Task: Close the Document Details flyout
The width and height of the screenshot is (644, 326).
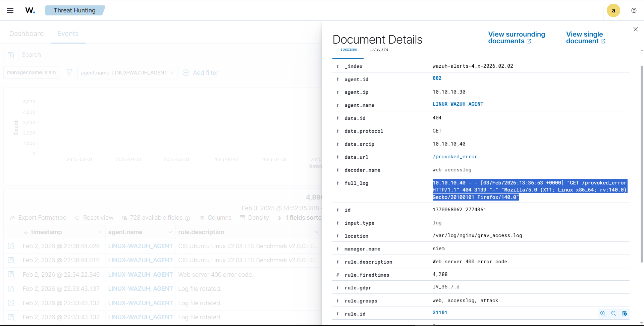Action: [x=635, y=29]
